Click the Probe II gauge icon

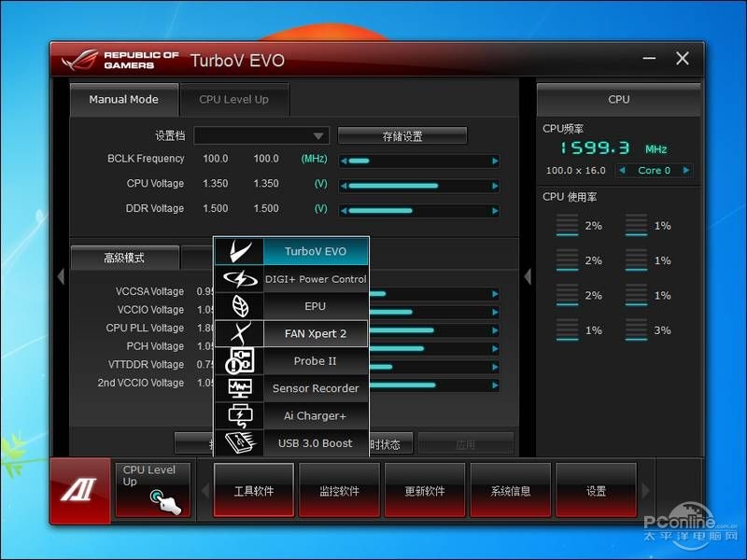click(239, 361)
